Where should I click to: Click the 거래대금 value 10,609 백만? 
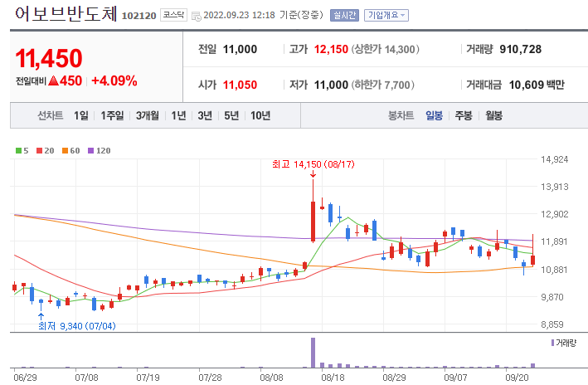click(x=537, y=85)
